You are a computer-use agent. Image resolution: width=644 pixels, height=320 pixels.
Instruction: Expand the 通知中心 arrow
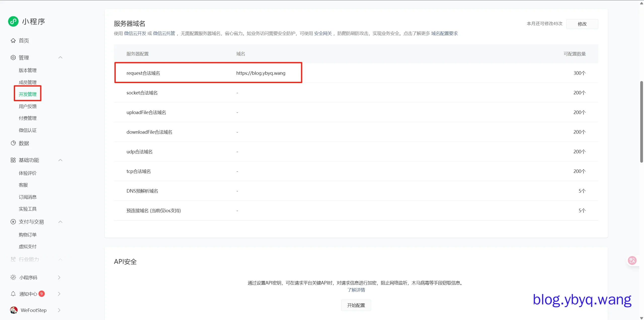[x=59, y=294]
